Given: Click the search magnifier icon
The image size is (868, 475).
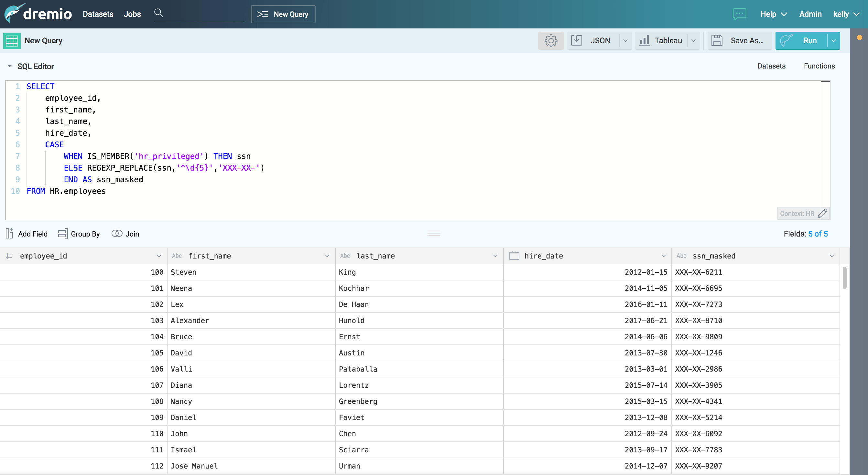Looking at the screenshot, I should click(x=158, y=13).
